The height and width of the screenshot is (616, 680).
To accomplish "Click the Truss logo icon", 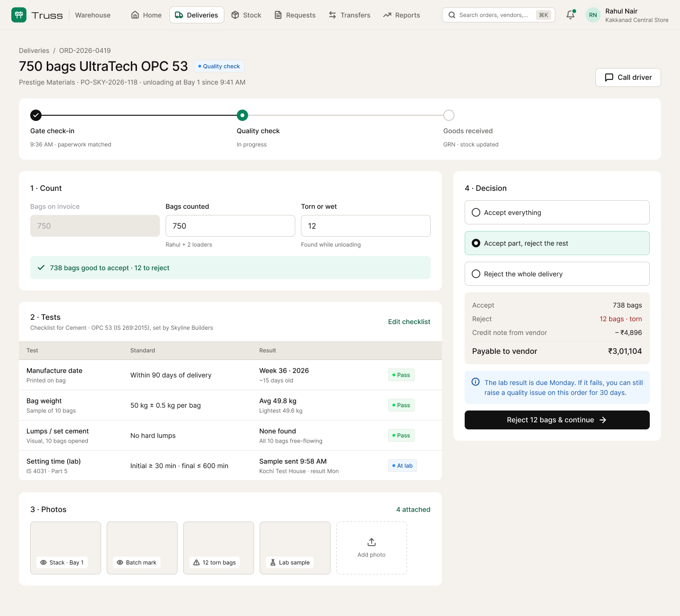I will [19, 15].
